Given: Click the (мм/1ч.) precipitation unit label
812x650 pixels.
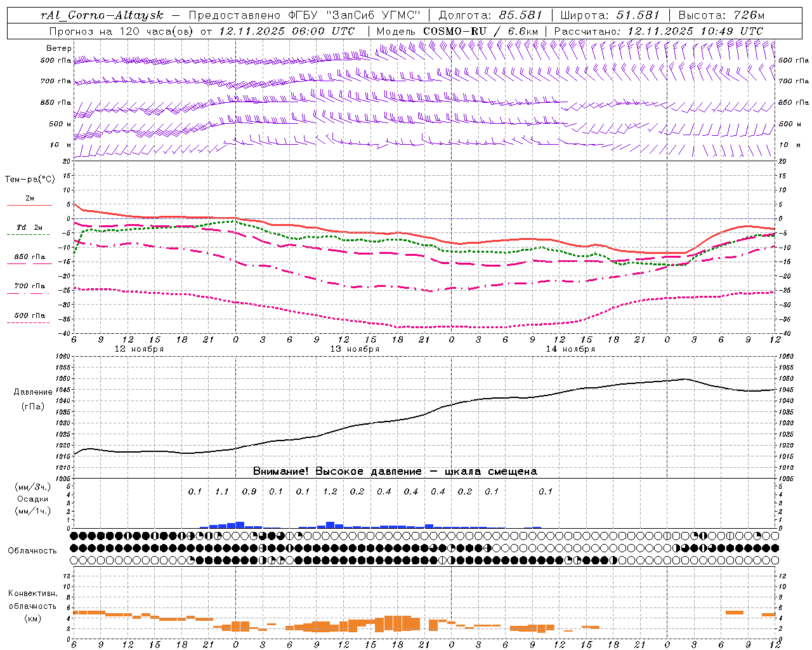Looking at the screenshot, I should point(33,511).
